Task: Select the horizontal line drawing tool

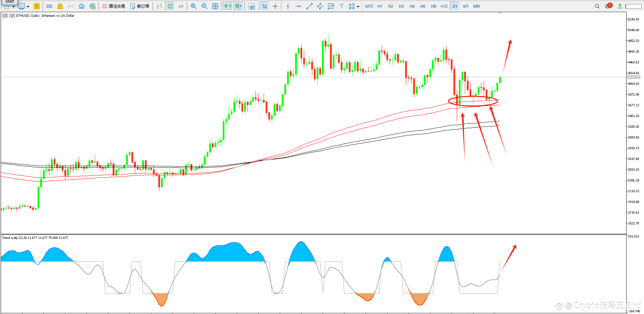Action: (x=299, y=6)
